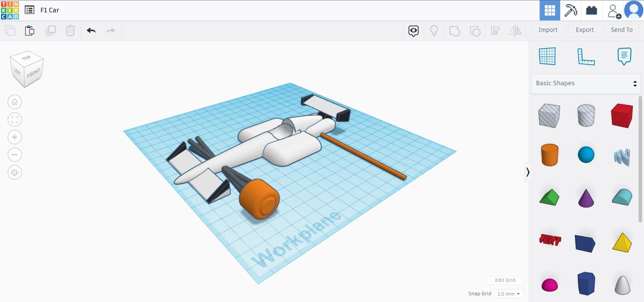Click the Align tool icon
This screenshot has height=302, width=644.
tap(495, 31)
